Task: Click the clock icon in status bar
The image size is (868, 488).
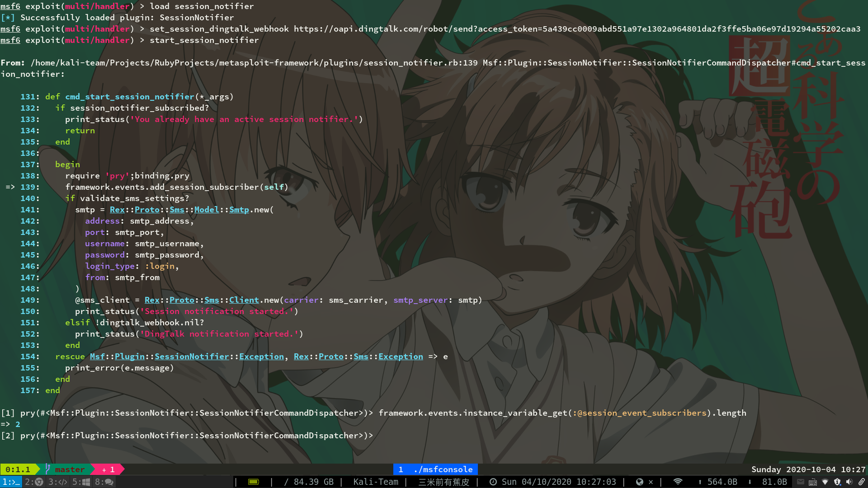Action: [493, 482]
